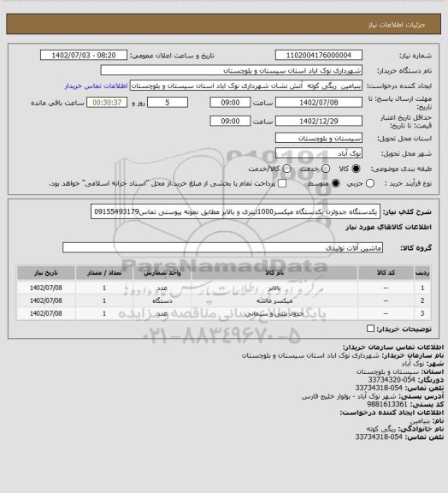448x493 pixels.
Task: Tick the Islamic treasury payment checkbox
Action: click(x=282, y=183)
